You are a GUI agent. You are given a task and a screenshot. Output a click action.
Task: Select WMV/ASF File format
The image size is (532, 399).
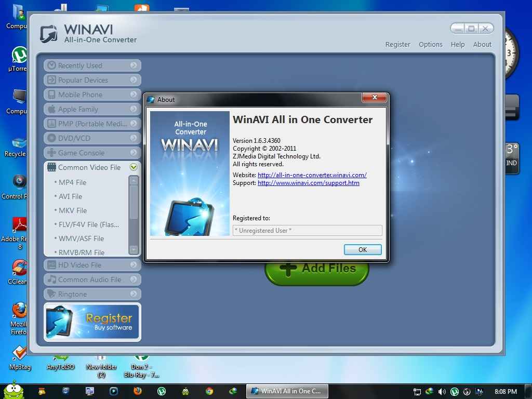pyautogui.click(x=81, y=238)
